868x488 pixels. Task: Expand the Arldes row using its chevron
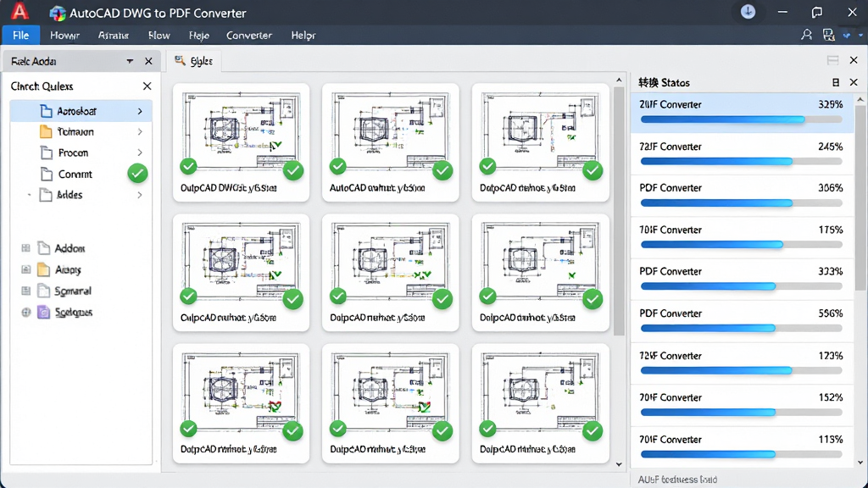(x=140, y=195)
